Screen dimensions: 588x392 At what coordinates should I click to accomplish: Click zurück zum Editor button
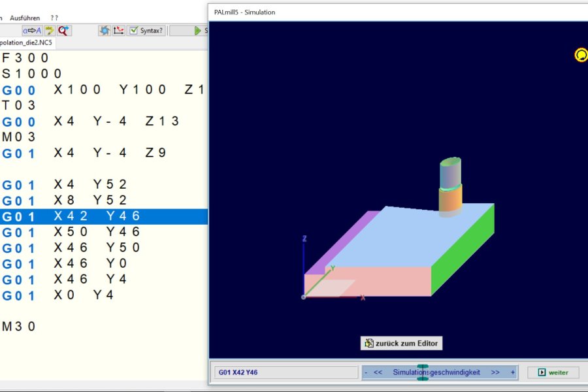pyautogui.click(x=401, y=343)
